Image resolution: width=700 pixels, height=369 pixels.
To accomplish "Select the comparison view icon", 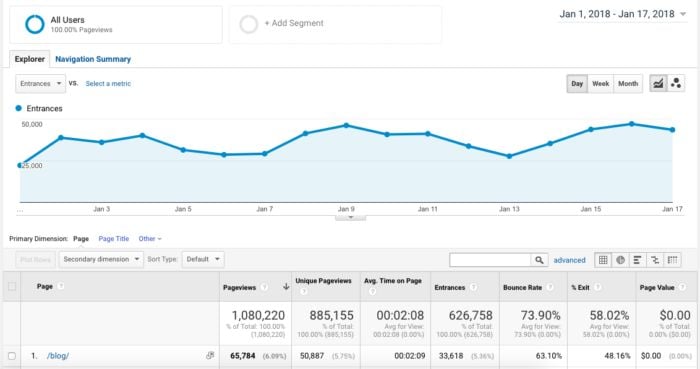I will click(655, 260).
